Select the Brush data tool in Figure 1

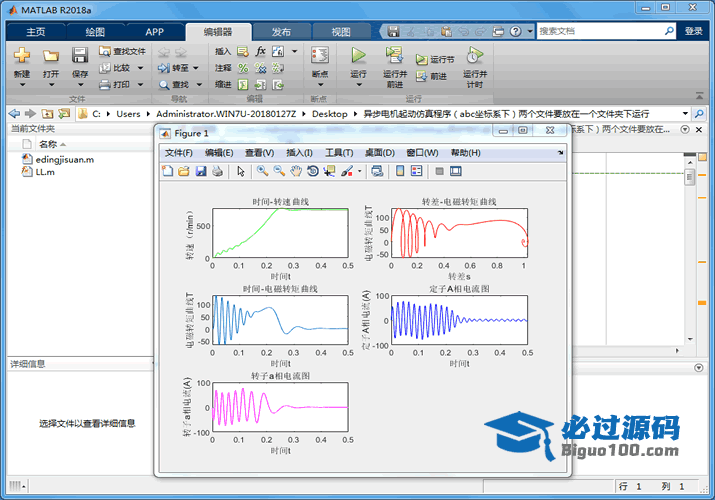[x=347, y=171]
